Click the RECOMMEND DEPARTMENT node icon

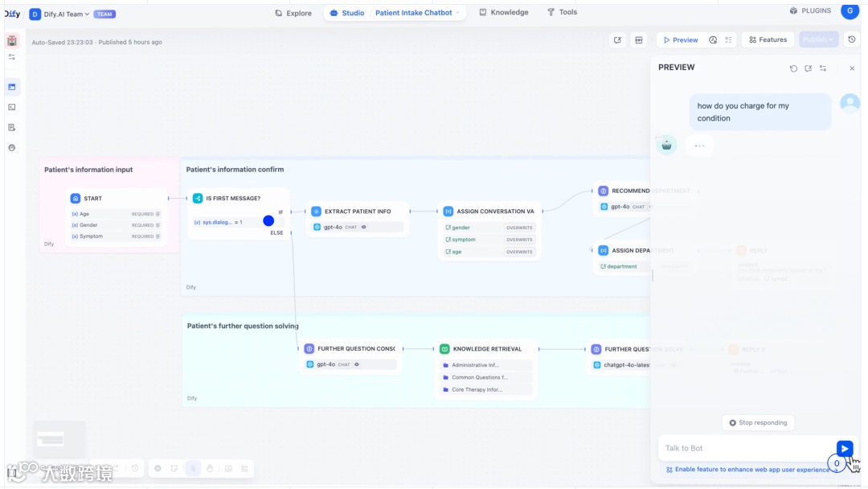[604, 191]
